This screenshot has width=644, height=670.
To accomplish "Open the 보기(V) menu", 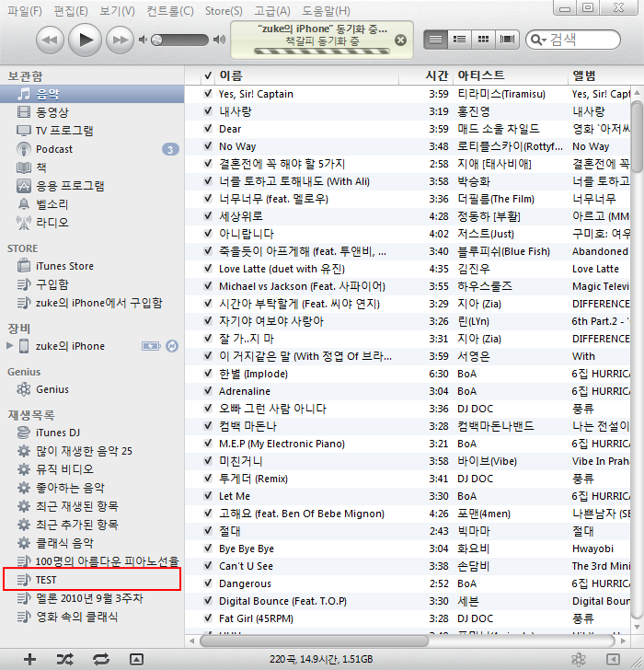I will 117,11.
